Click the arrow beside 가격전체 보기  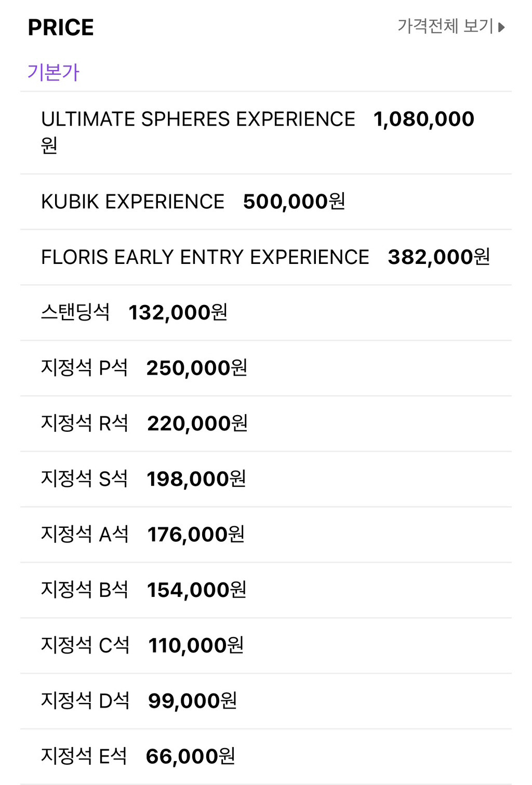[501, 27]
